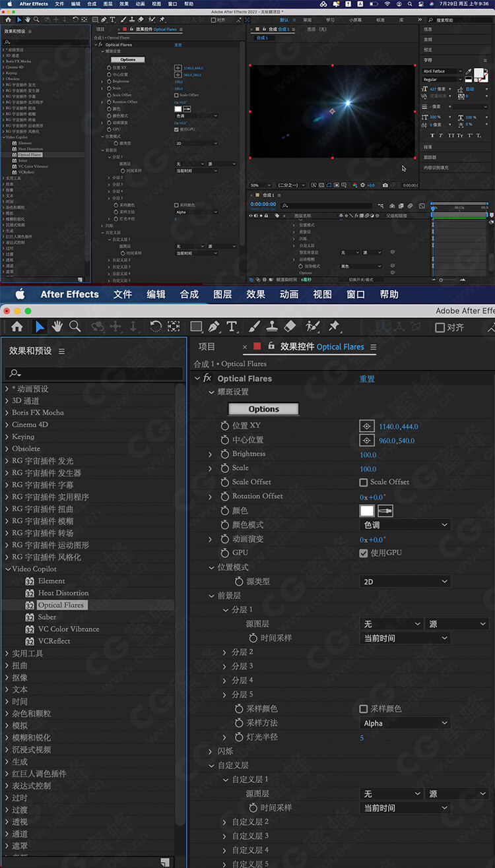The image size is (495, 868).
Task: Collapse the Video Copilot folder in enlarged list
Action: click(x=7, y=569)
